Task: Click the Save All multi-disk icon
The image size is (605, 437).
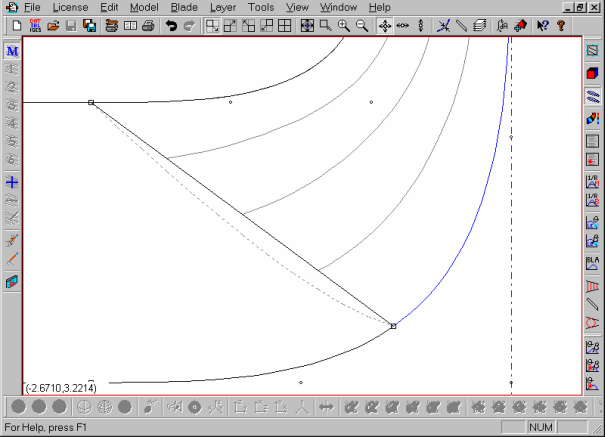Action: pos(90,26)
